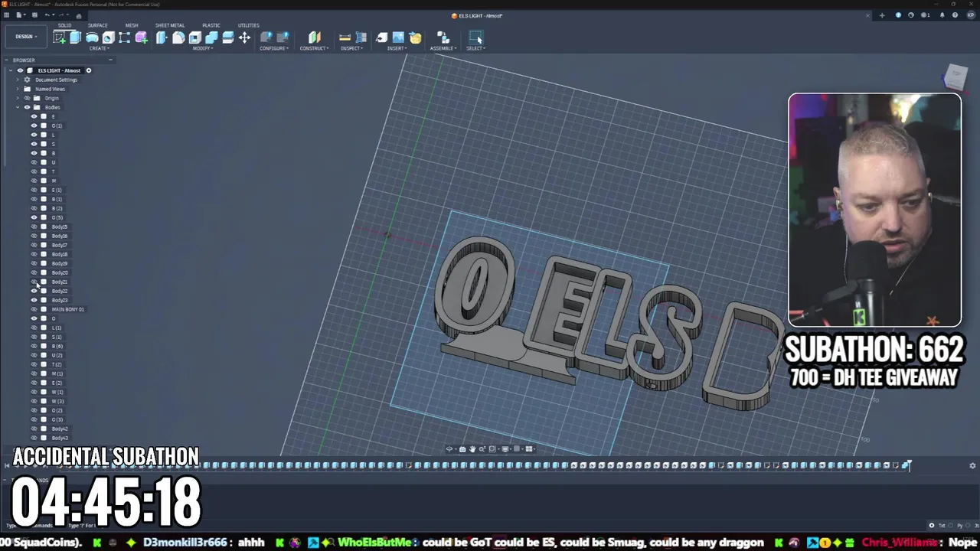Collapse the BROWSER panel minus button
The height and width of the screenshot is (551, 980).
pyautogui.click(x=110, y=60)
